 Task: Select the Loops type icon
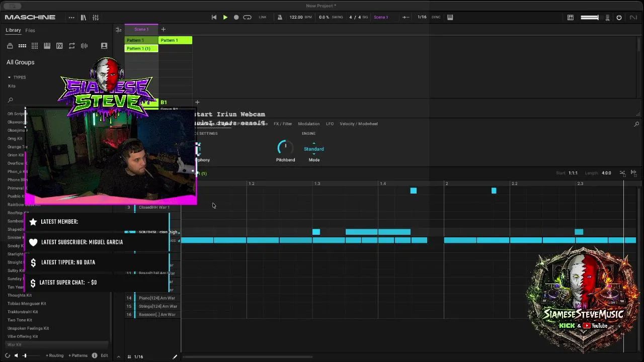72,46
